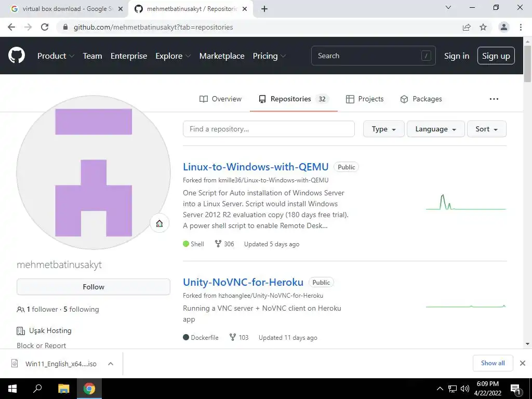Open the Language filter dropdown

coord(436,129)
